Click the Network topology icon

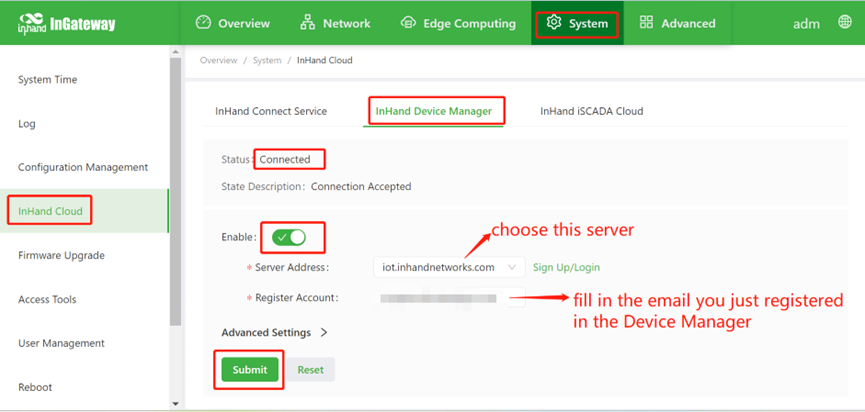tap(307, 23)
